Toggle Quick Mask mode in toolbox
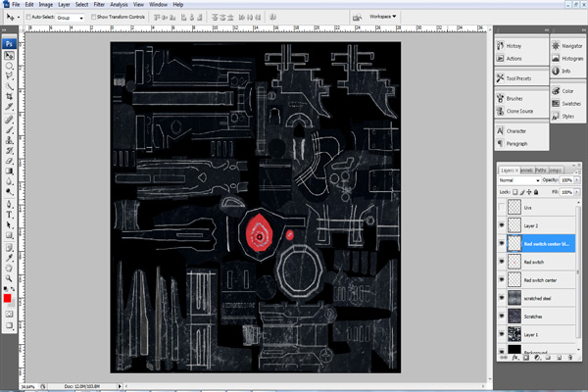 coord(9,314)
